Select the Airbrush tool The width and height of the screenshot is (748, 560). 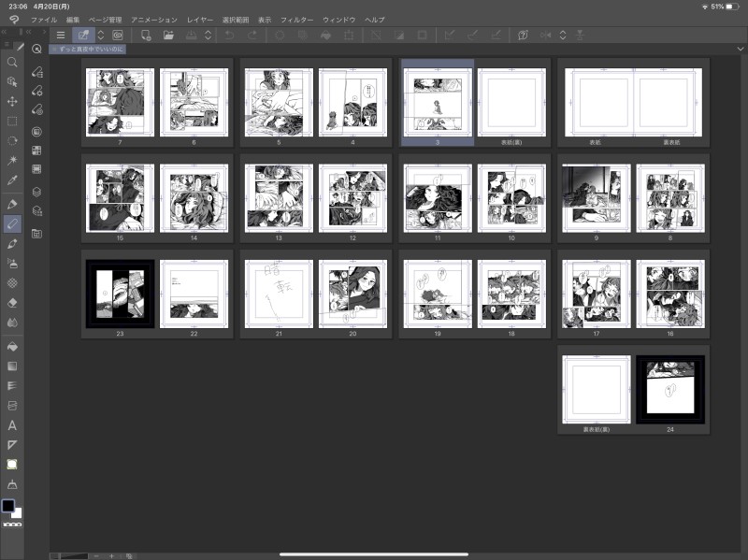coord(12,264)
